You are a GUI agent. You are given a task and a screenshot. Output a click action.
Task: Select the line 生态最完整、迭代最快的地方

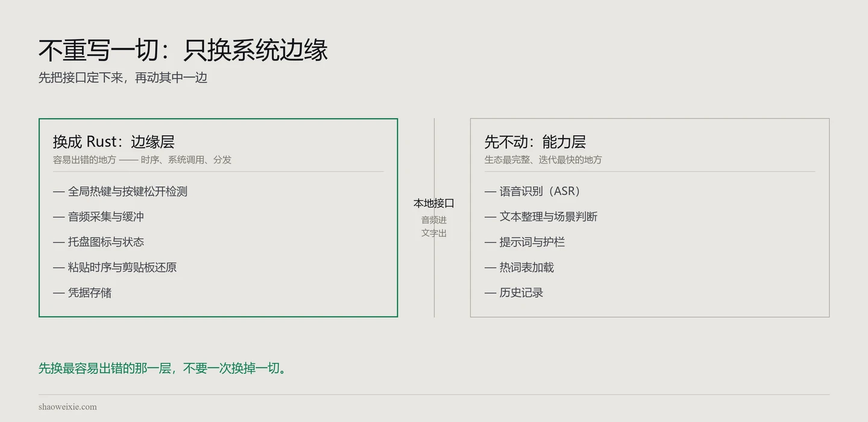[x=543, y=160]
